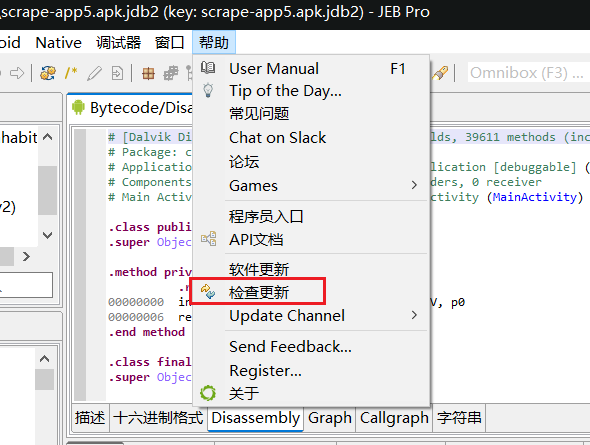
Task: Click the scroll right arrow in project panel
Action: tap(26, 256)
